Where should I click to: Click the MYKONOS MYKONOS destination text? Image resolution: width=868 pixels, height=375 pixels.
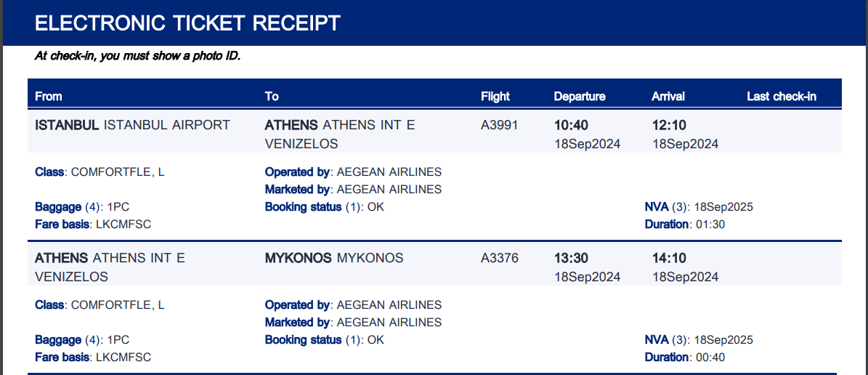click(x=334, y=258)
